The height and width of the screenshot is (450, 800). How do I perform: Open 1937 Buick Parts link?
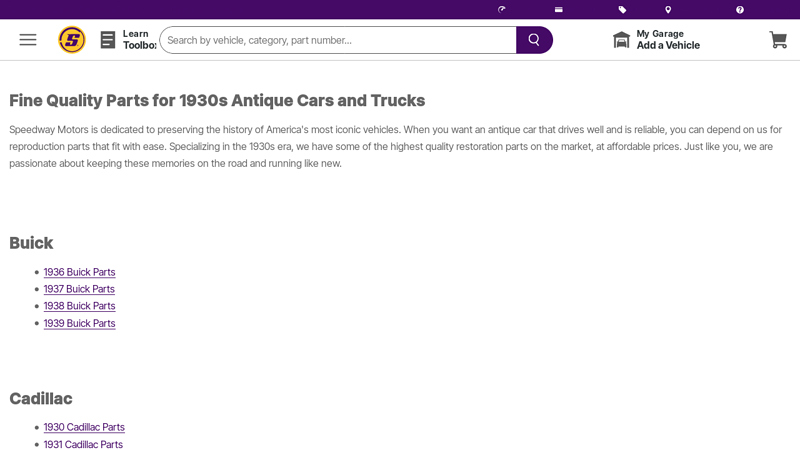[79, 289]
